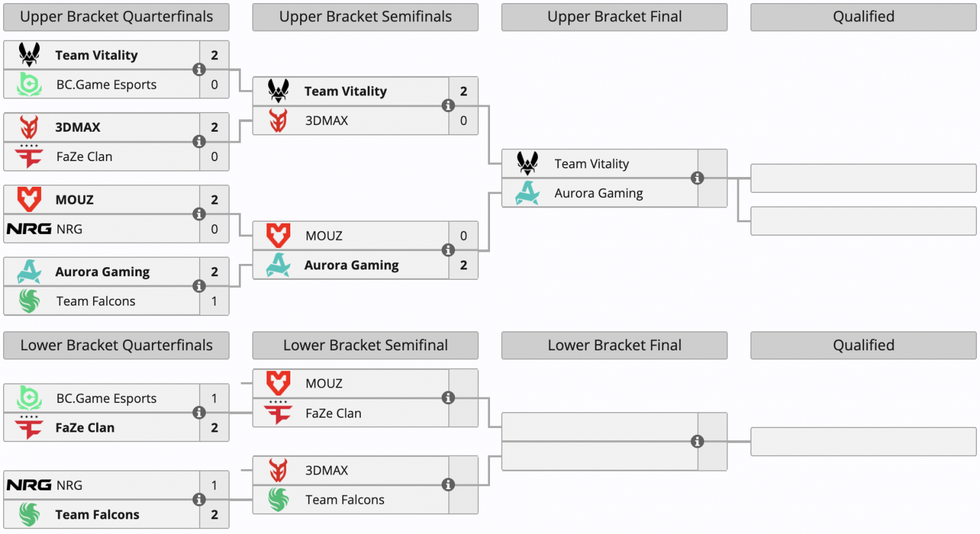Click Aurora Gaming in Upper Bracket Final
Screen dimensions: 980x534
[598, 194]
